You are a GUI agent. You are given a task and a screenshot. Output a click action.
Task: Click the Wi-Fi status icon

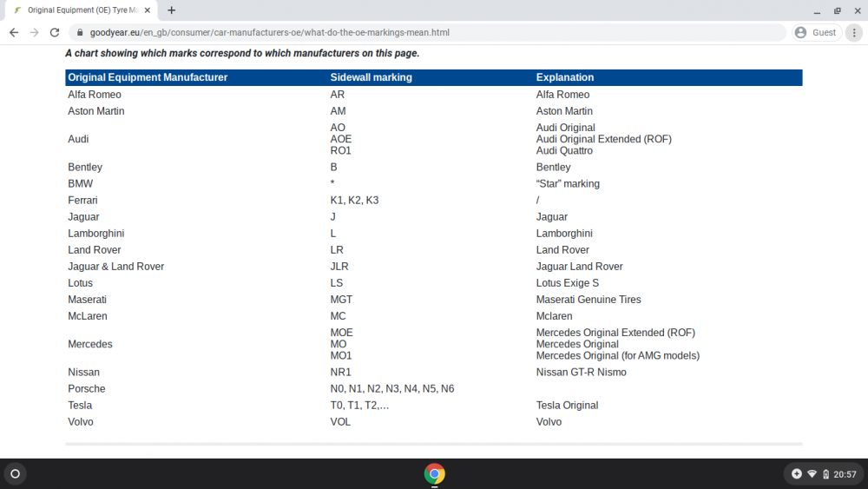(x=812, y=474)
